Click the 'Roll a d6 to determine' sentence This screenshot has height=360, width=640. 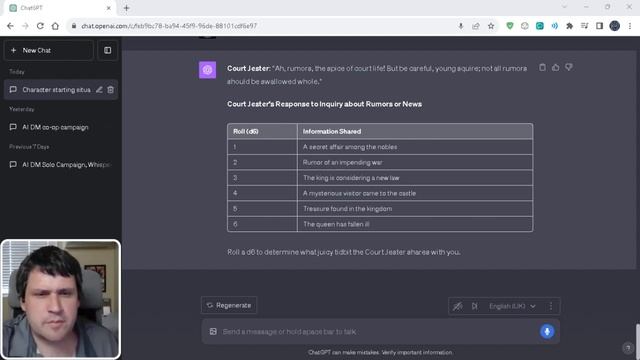pyautogui.click(x=344, y=252)
